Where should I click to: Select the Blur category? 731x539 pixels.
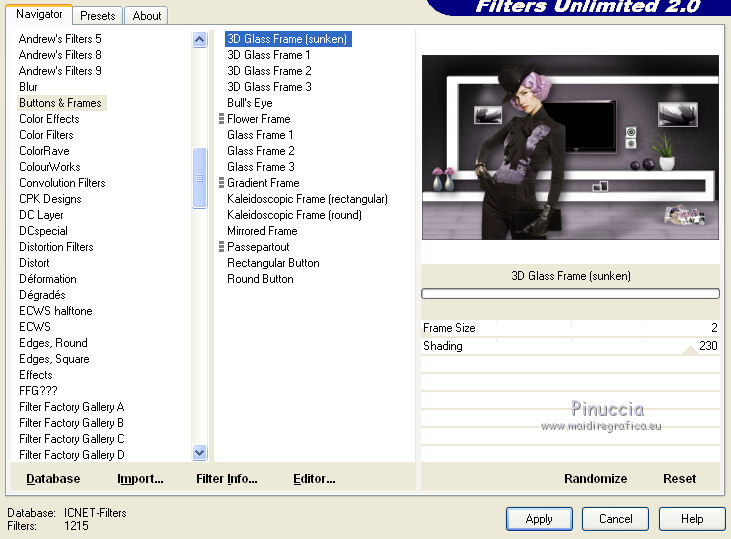28,87
